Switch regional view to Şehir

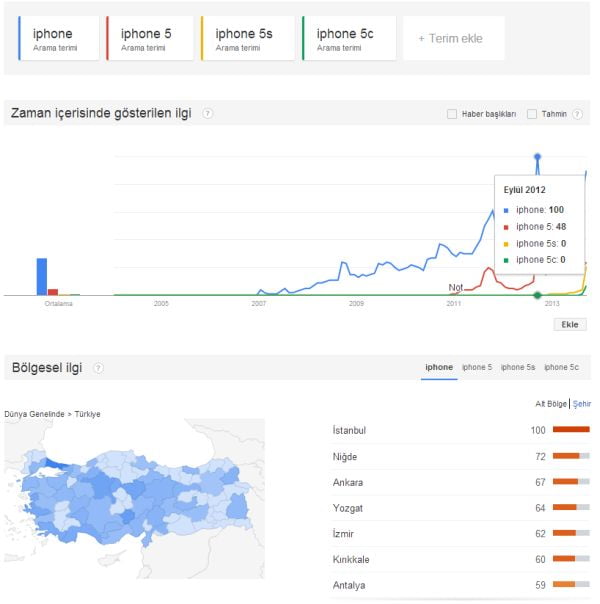(582, 404)
